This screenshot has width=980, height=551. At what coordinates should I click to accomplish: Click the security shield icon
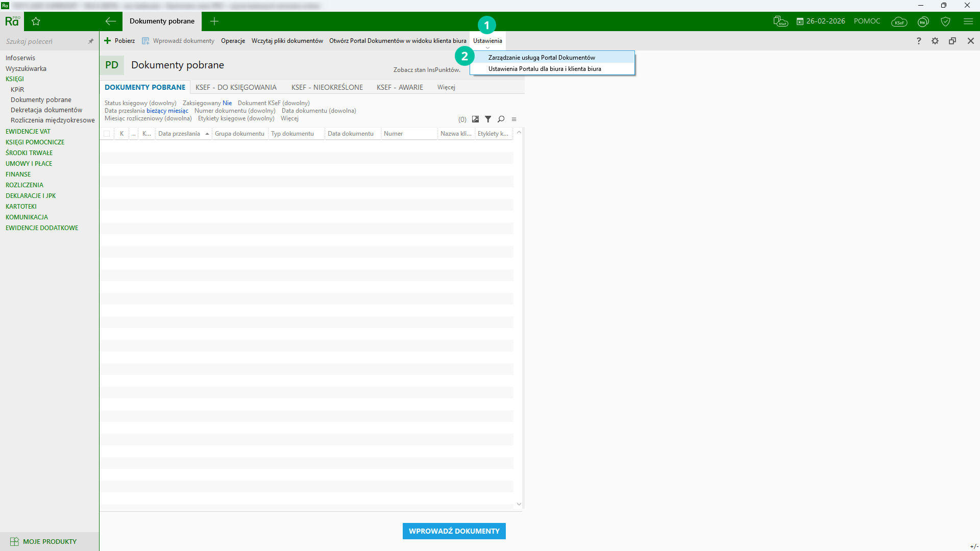tap(945, 21)
